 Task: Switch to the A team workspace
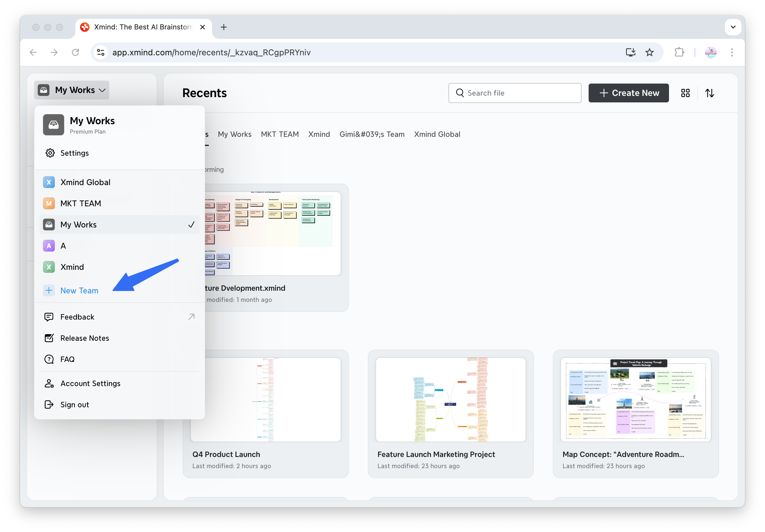pyautogui.click(x=119, y=246)
